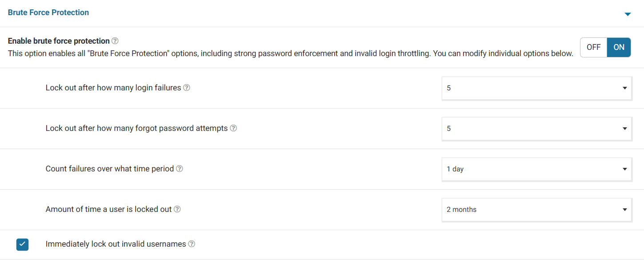The height and width of the screenshot is (264, 644).
Task: Open the lockout duration dropdown showing 2 months
Action: point(536,210)
